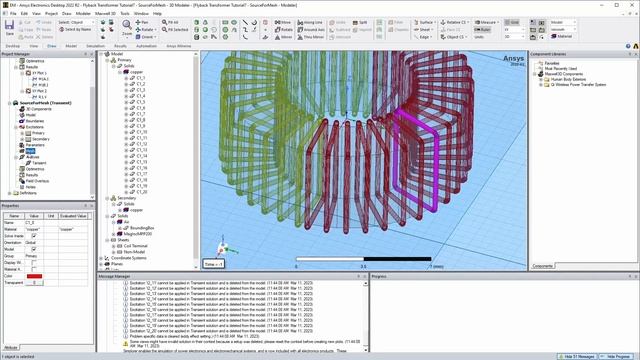This screenshot has height=360, width=640.
Task: Switch to the Results ribbon tab
Action: tap(120, 46)
